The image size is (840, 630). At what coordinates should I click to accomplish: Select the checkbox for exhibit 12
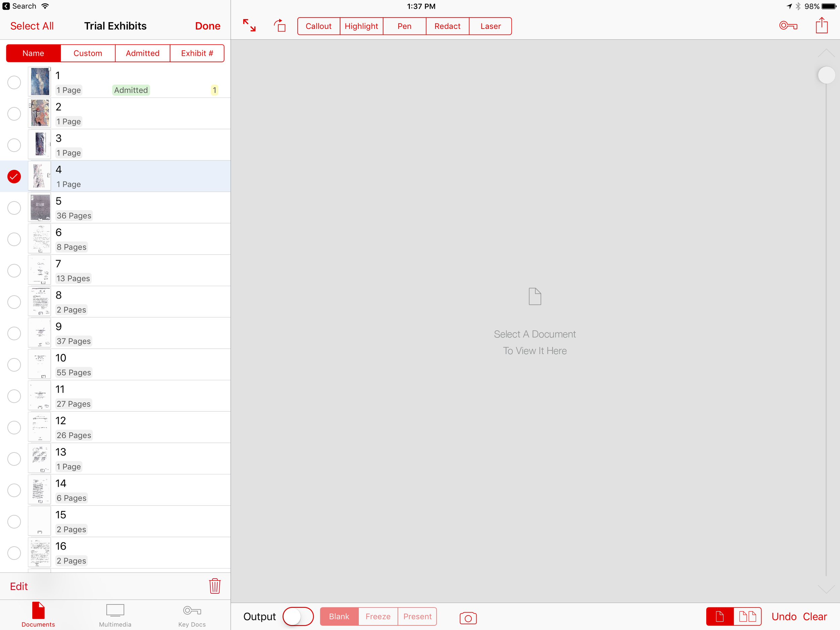pos(14,428)
